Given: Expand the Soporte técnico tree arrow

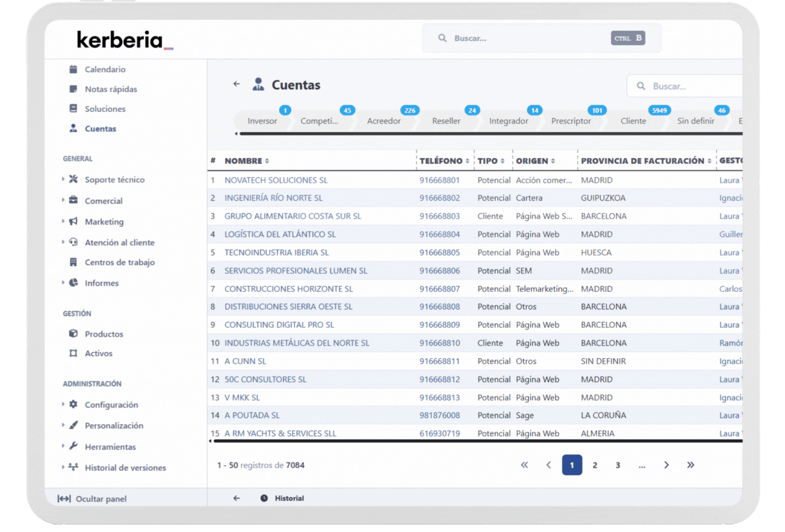Looking at the screenshot, I should [x=63, y=179].
